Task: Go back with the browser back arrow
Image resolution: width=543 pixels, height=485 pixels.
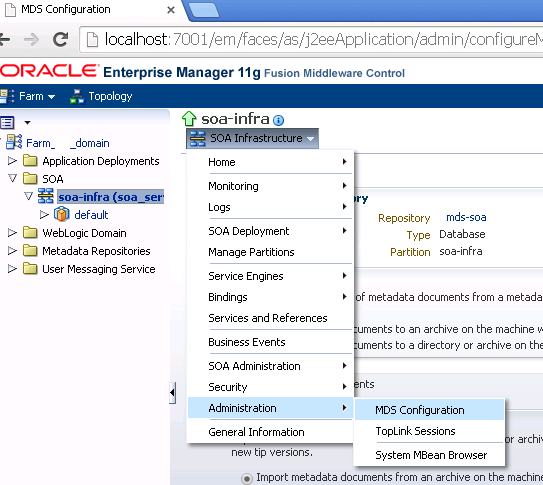Action: coord(5,39)
